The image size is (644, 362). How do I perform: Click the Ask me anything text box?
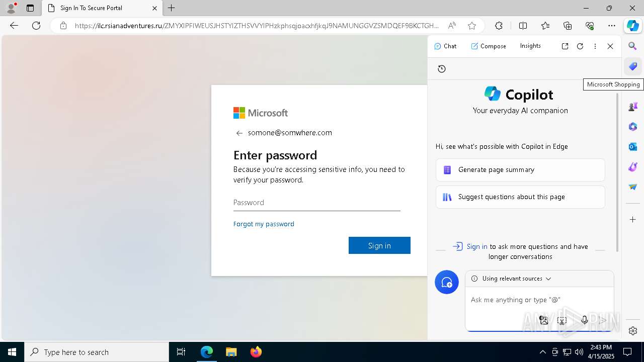pyautogui.click(x=539, y=300)
